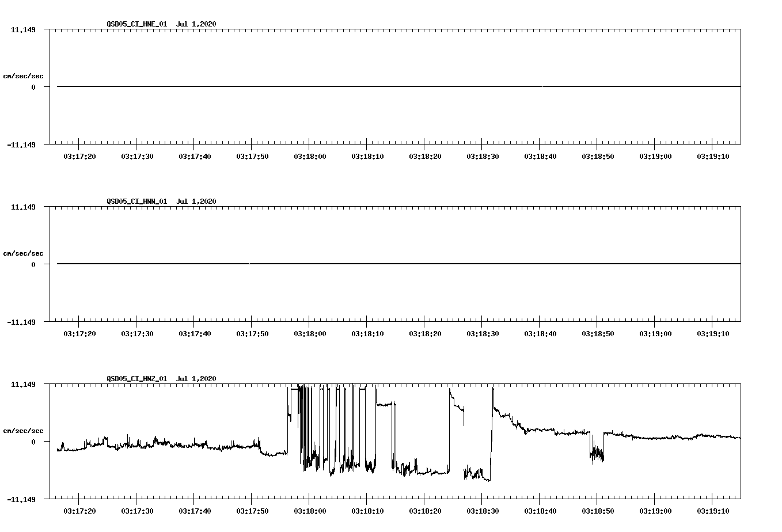Select the 03:19:10 time label under HNN plot

[x=713, y=334]
